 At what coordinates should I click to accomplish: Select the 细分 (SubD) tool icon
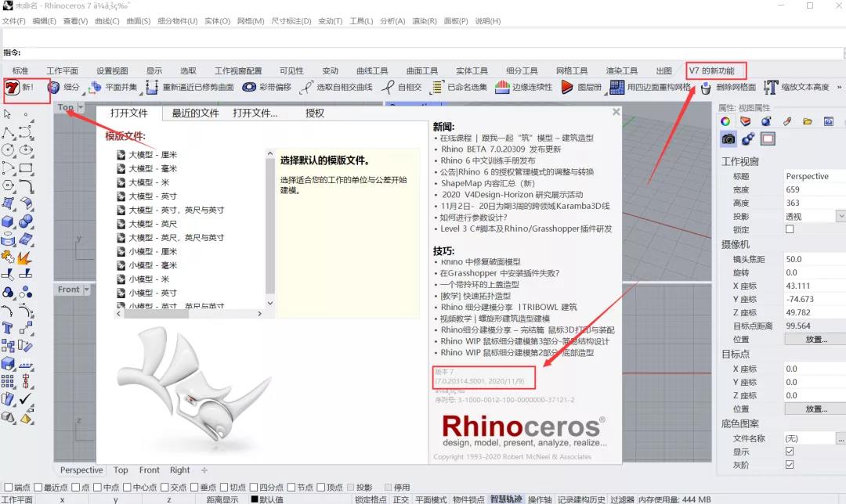(53, 87)
